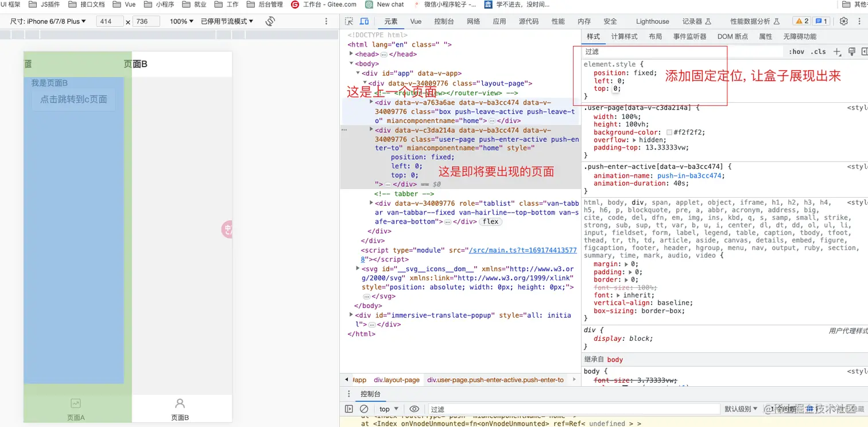The height and width of the screenshot is (427, 868).
Task: Open the Gitee.com bookmark
Action: point(323,5)
